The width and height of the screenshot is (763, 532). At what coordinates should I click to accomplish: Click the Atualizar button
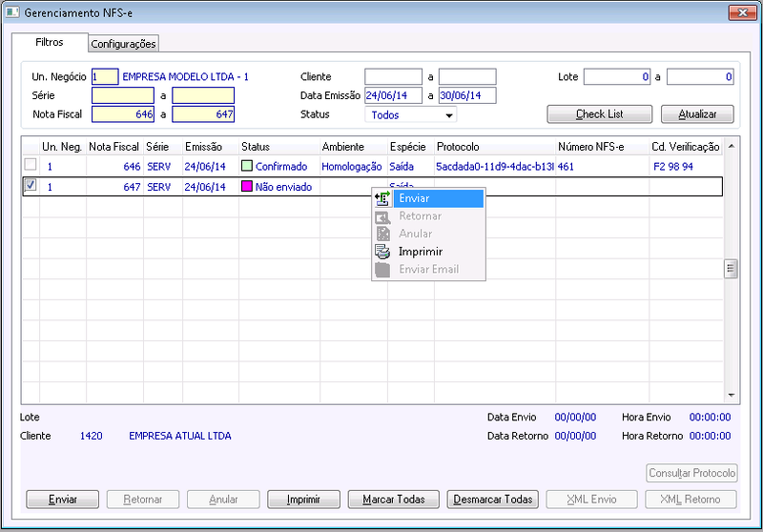click(697, 114)
